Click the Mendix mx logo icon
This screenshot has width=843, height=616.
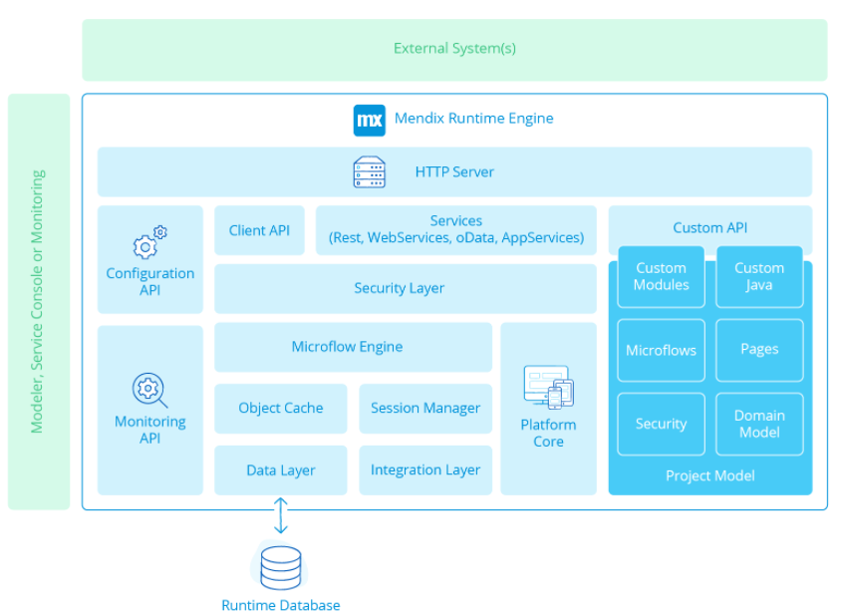[x=369, y=120]
